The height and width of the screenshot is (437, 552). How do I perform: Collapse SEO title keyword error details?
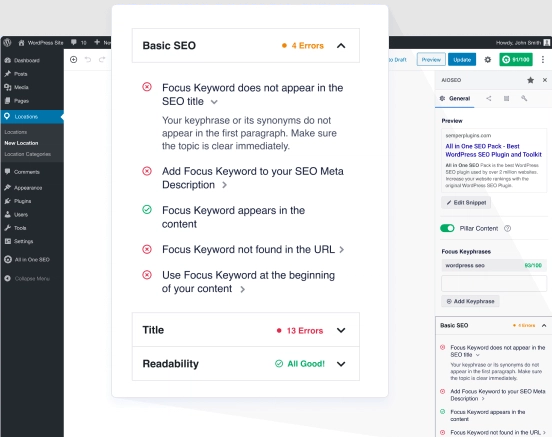(x=214, y=102)
